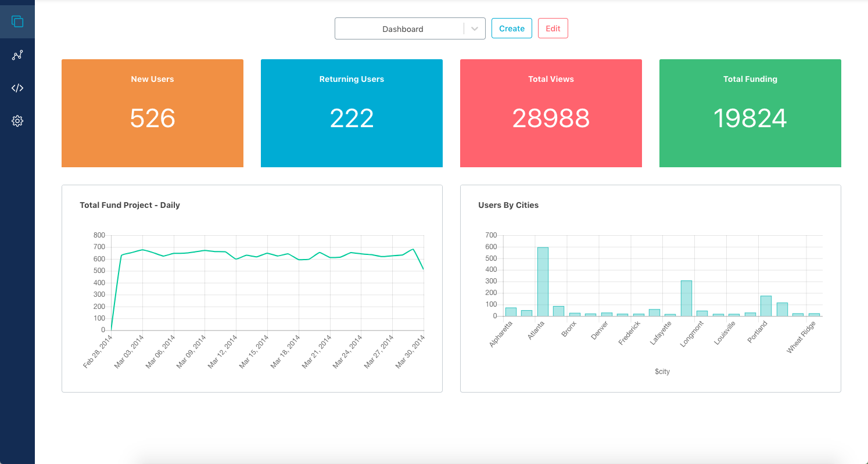The image size is (868, 464).
Task: Click the Portland bar in the bar chart
Action: [x=767, y=305]
